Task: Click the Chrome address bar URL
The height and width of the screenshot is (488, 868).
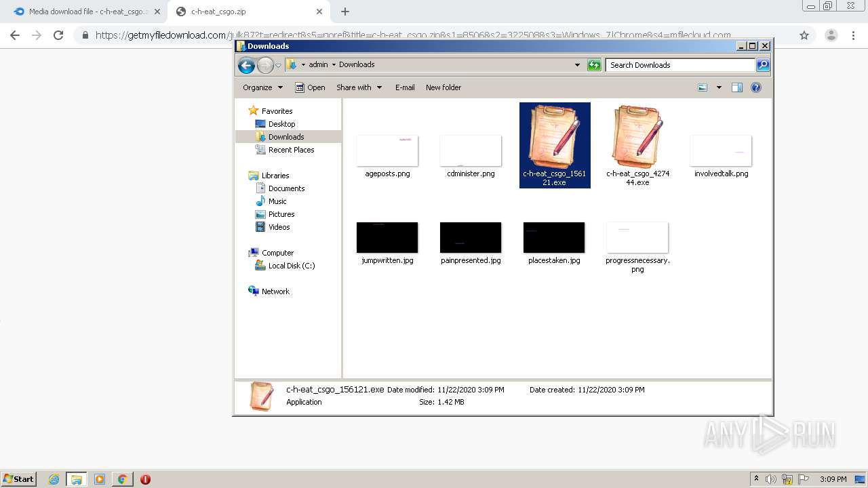Action: tap(413, 35)
